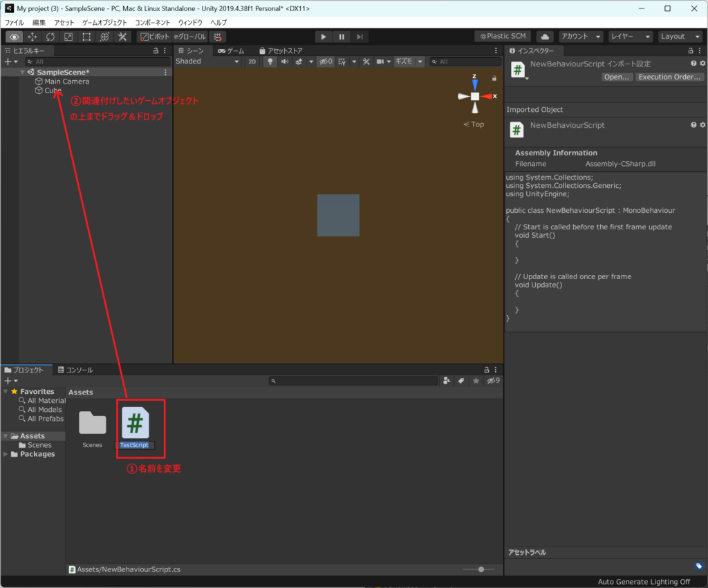Select the Scale tool
Image resolution: width=708 pixels, height=588 pixels.
click(68, 37)
